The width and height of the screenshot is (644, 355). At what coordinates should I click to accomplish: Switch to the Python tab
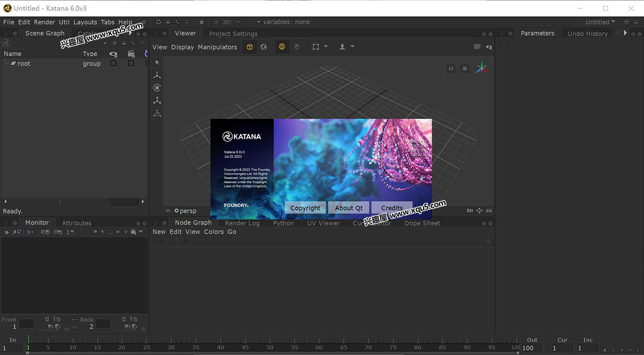point(283,223)
